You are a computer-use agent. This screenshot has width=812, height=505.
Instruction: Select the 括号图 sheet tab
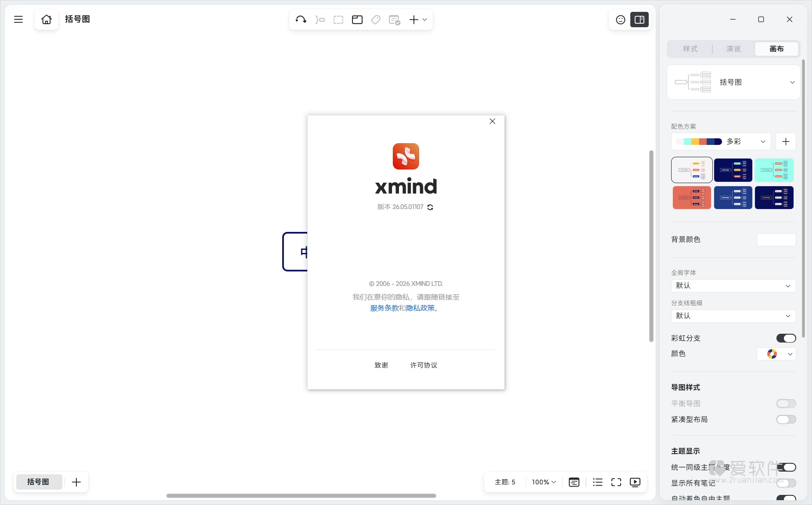(38, 482)
